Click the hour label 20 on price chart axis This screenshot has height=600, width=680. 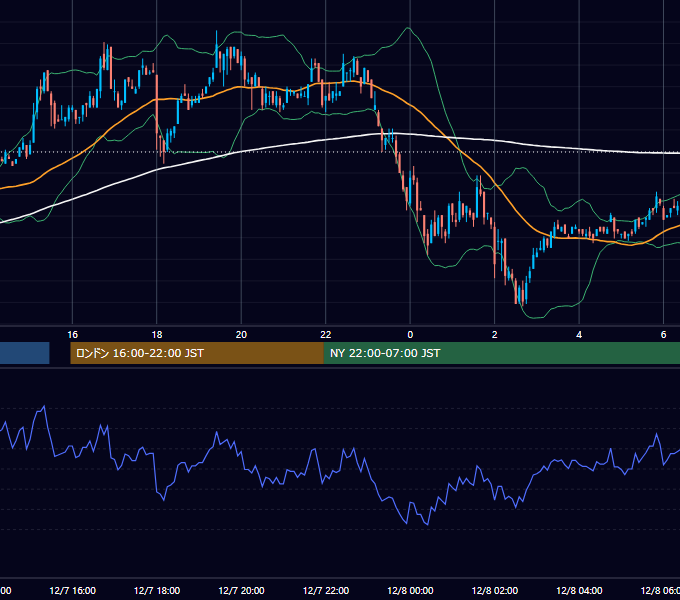pos(241,334)
